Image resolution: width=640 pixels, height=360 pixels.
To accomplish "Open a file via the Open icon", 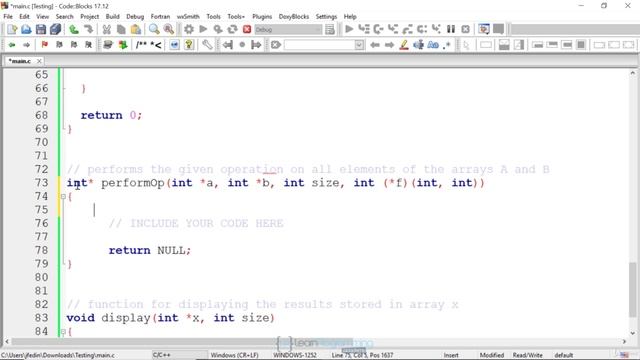I will 26,29.
